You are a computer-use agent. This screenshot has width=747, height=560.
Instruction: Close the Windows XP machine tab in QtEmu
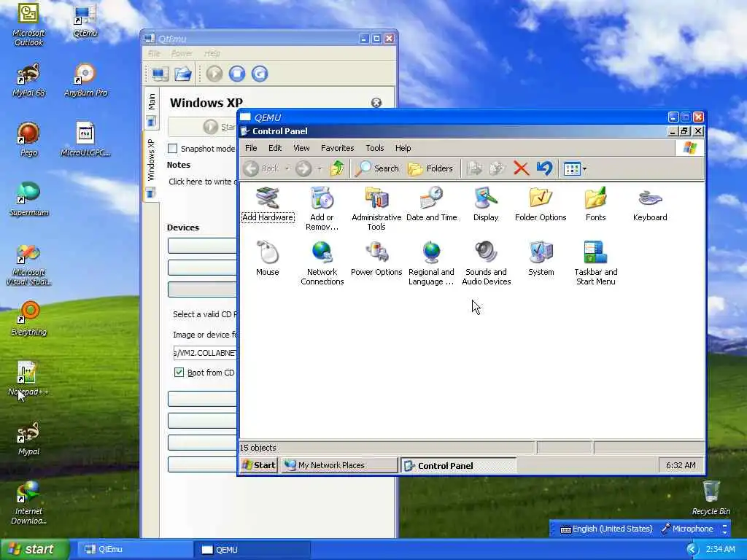[376, 103]
